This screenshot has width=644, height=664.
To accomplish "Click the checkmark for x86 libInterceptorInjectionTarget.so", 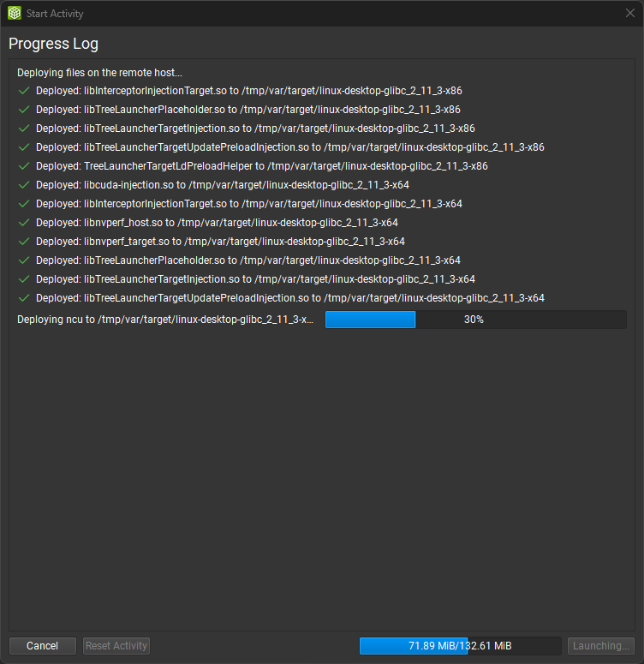I will pyautogui.click(x=24, y=91).
